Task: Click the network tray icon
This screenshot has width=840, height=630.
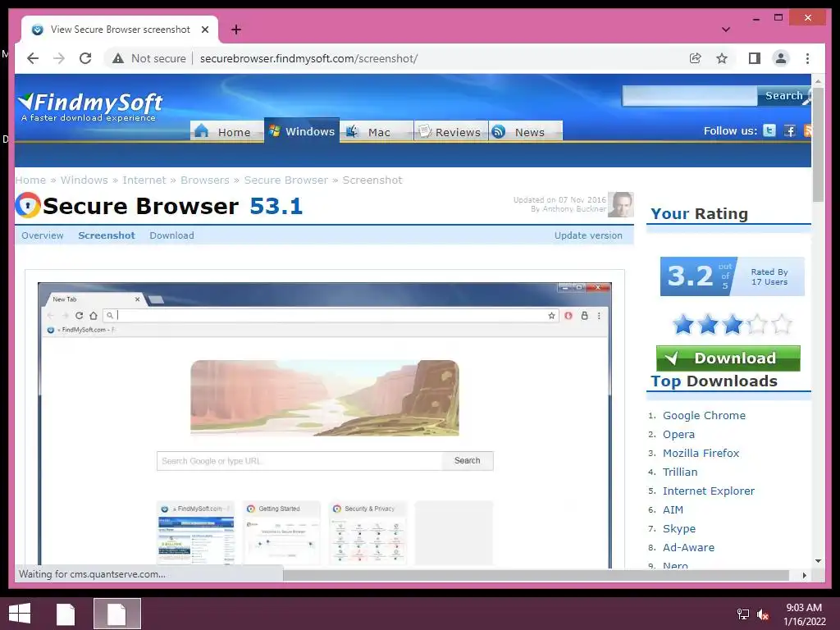Action: coord(742,614)
